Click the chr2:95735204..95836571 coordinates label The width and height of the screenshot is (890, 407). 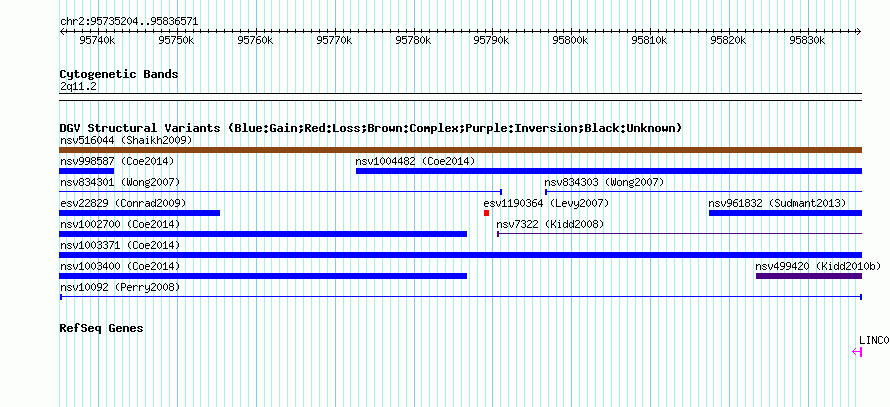click(129, 22)
